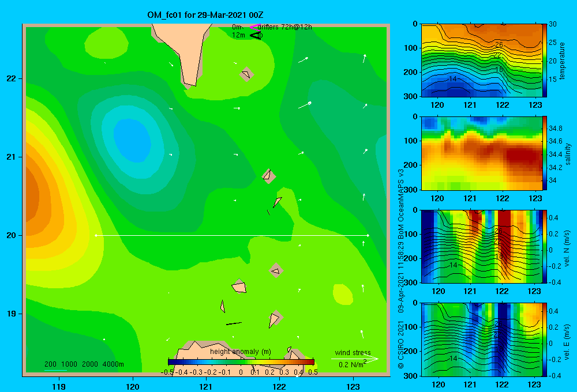Click the salinity color bar
Screen dimensions: 577x392
pos(545,153)
